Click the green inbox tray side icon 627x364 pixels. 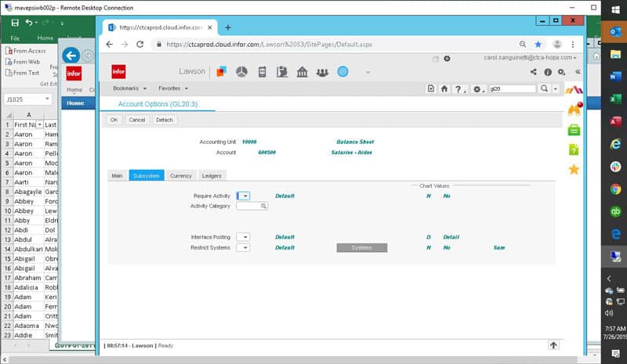coord(574,130)
